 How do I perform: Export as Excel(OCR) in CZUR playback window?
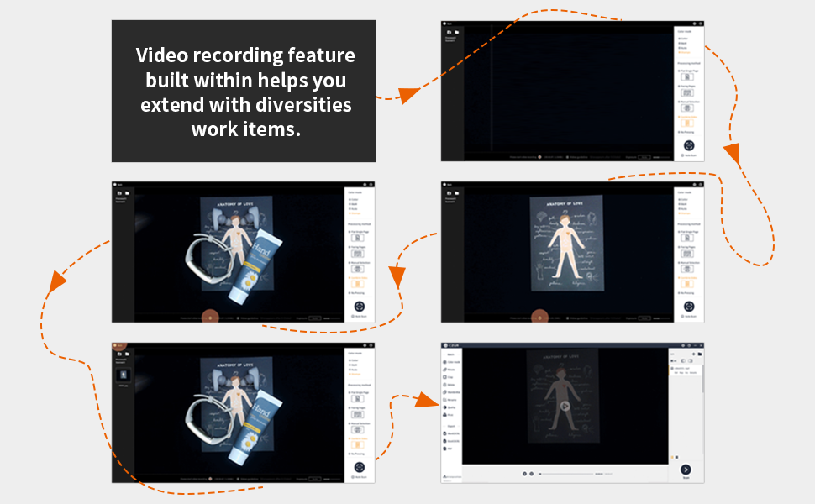(x=451, y=441)
